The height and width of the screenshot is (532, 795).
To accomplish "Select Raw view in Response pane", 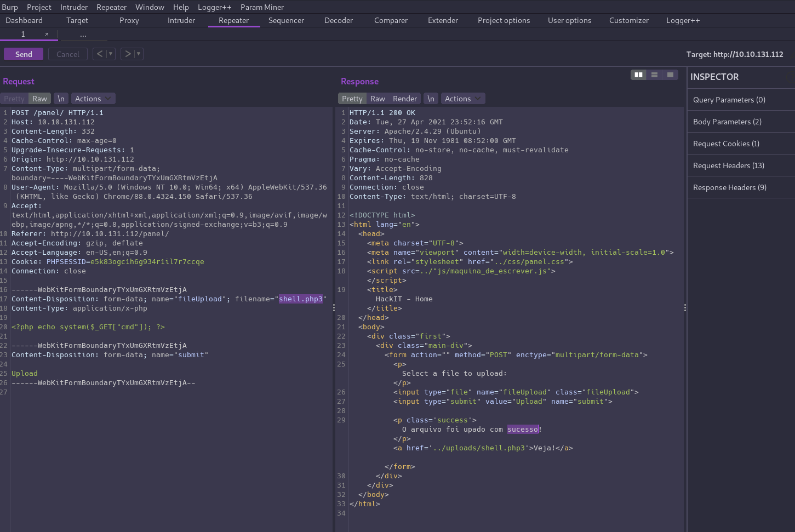I will (378, 99).
